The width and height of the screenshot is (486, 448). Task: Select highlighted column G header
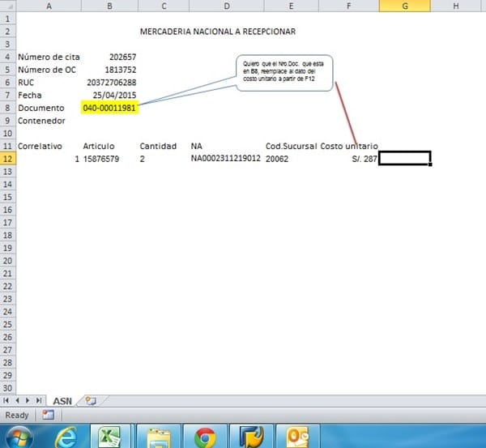(x=405, y=6)
